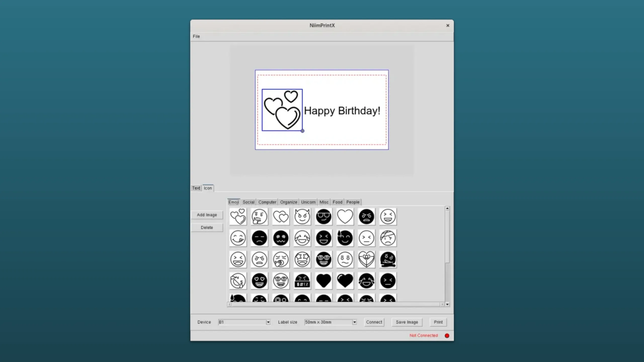The width and height of the screenshot is (644, 362).
Task: Open the File menu
Action: pyautogui.click(x=196, y=36)
